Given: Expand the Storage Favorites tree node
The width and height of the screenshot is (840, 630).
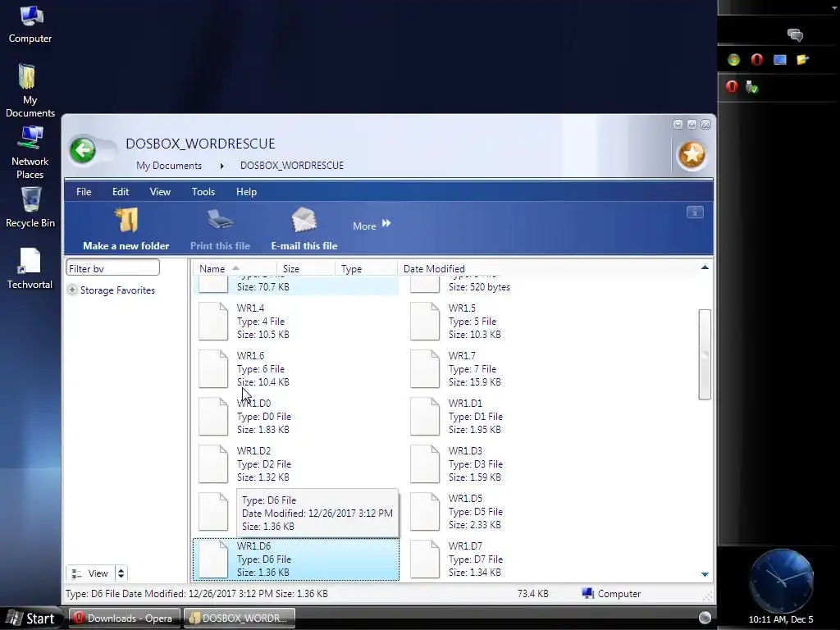Looking at the screenshot, I should 72,290.
